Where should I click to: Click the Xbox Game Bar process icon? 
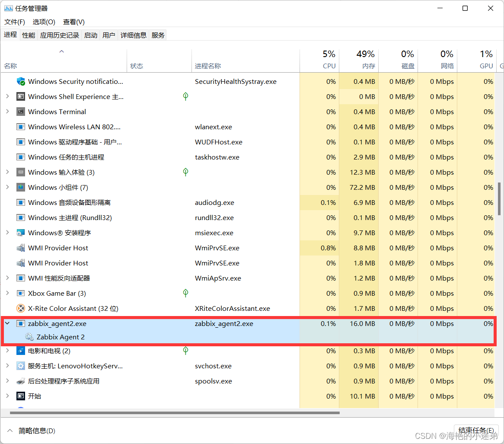point(21,293)
